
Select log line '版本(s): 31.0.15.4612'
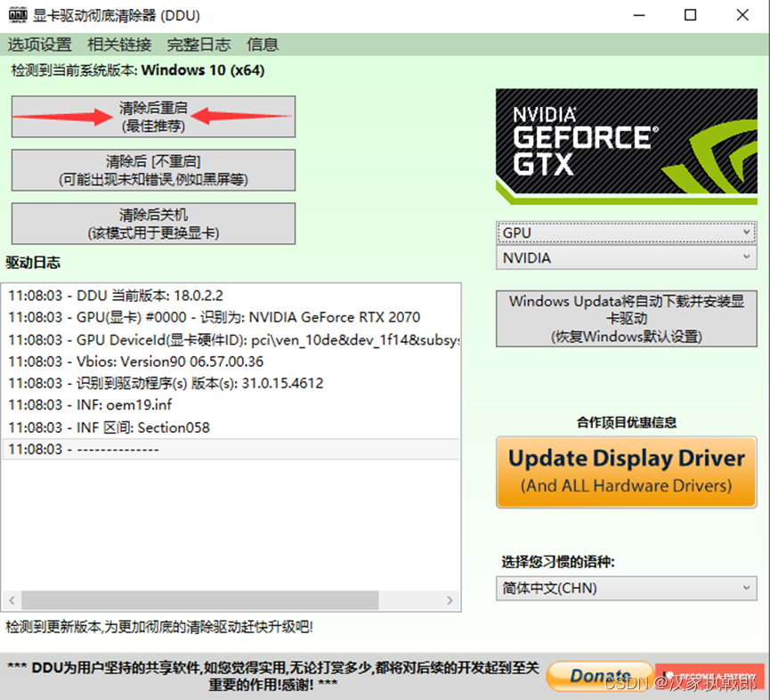[231, 383]
